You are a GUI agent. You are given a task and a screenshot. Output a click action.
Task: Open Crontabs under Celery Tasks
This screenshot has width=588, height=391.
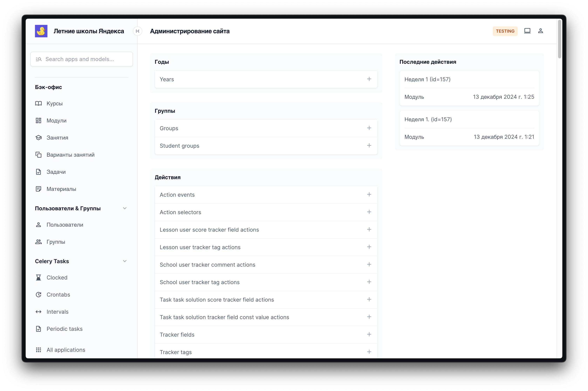click(58, 295)
